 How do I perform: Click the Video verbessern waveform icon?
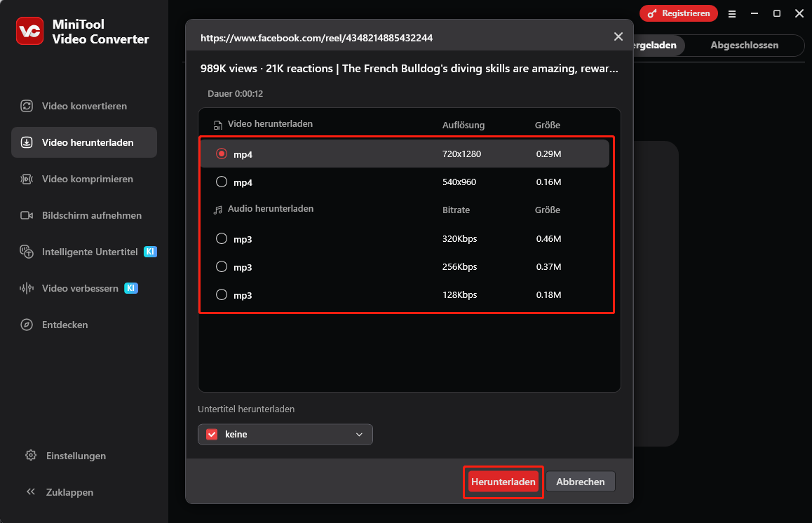27,288
